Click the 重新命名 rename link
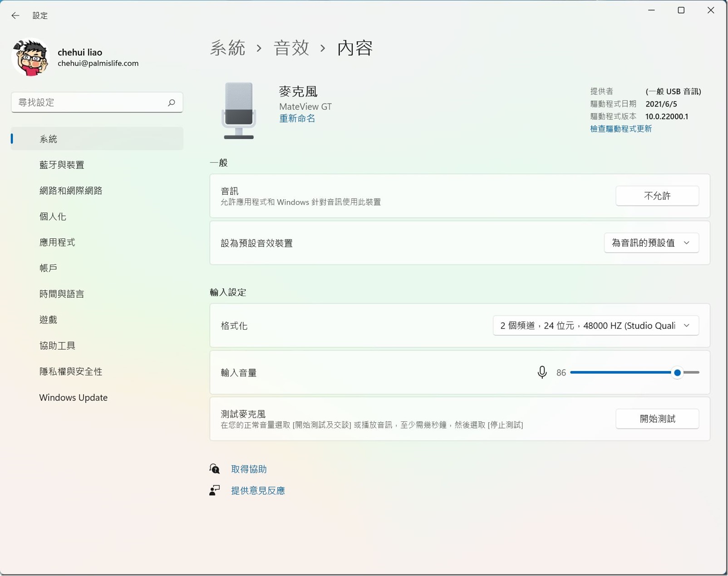 click(297, 118)
